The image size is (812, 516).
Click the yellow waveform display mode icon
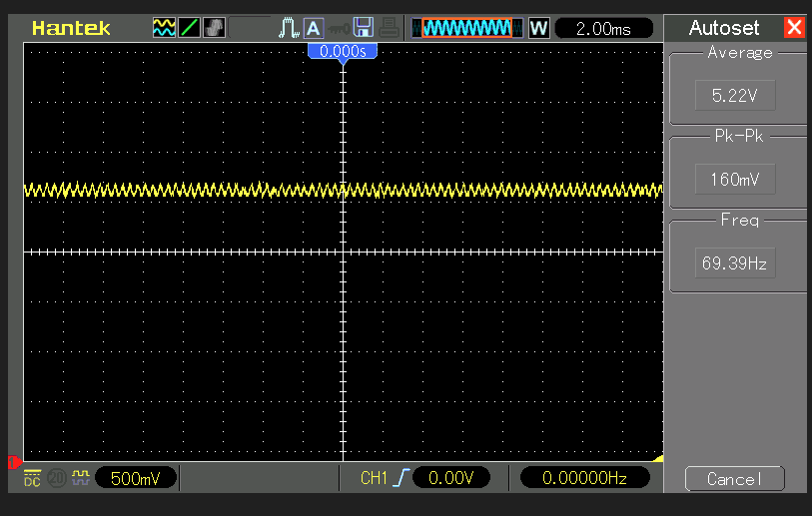pos(164,28)
